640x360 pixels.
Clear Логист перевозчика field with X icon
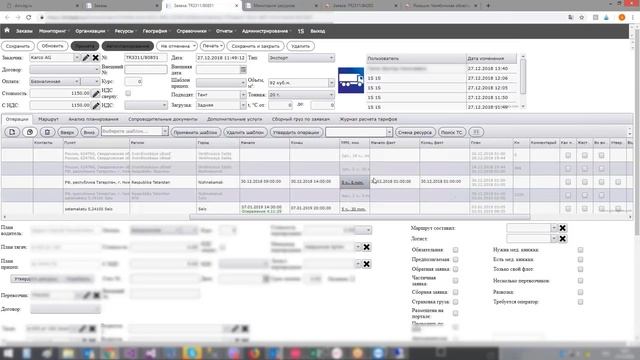coord(367,264)
